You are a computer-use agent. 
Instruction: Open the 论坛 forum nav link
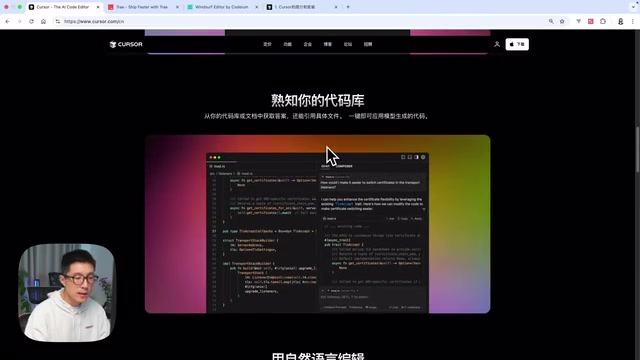point(348,44)
